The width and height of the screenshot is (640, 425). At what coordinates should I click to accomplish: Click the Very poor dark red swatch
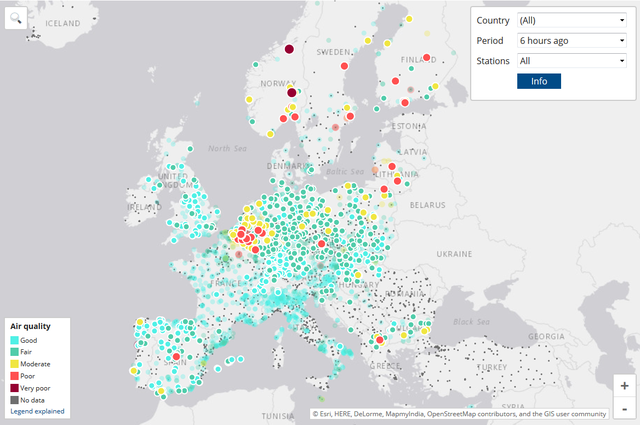coord(14,388)
